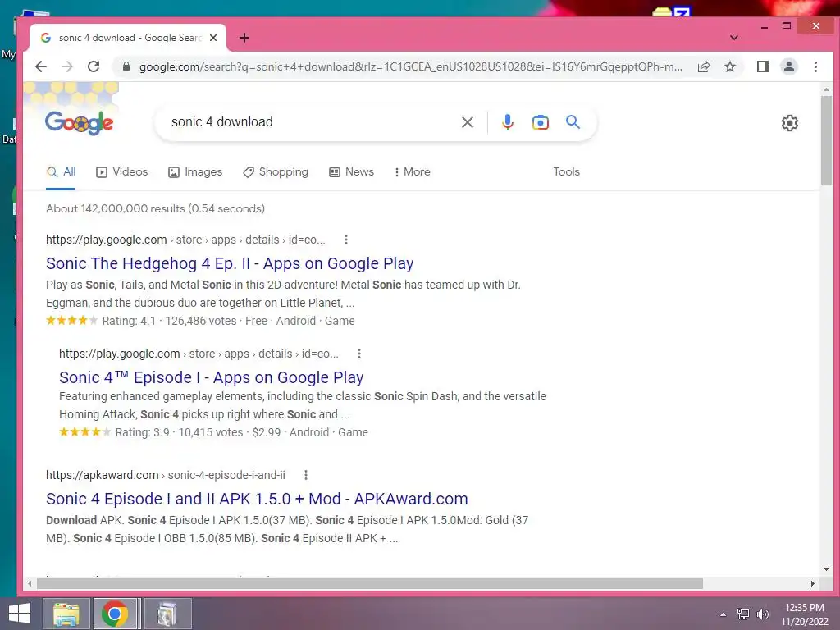Screen dimensions: 840x630
Task: Click the Chrome taskbar icon
Action: (x=115, y=614)
